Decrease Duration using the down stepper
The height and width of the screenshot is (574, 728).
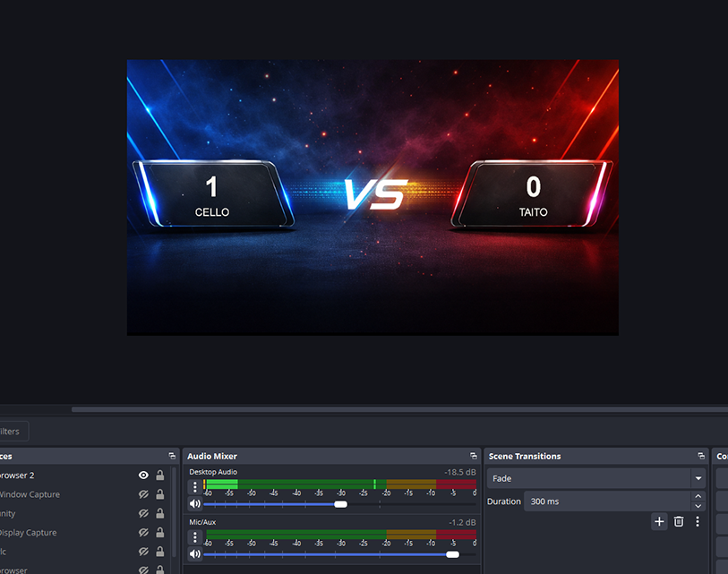coord(698,506)
